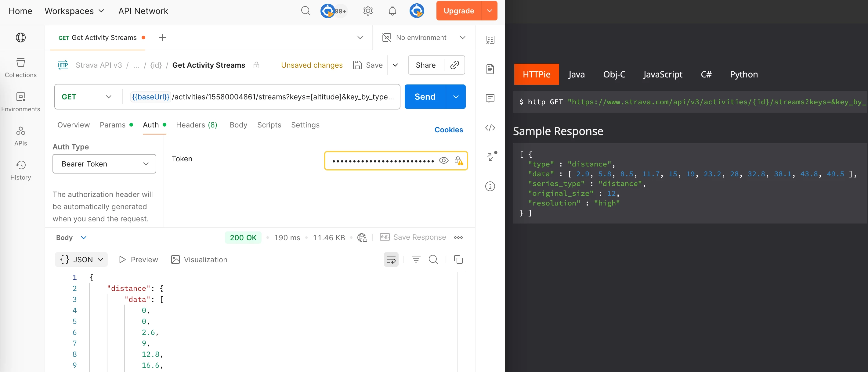Open APIs in the sidebar

tap(20, 136)
